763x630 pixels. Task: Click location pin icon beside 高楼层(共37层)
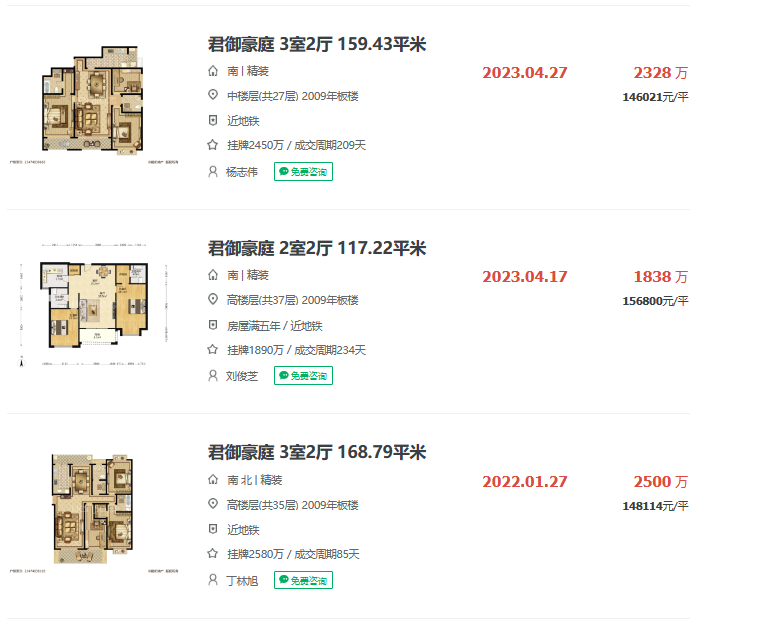pos(212,300)
